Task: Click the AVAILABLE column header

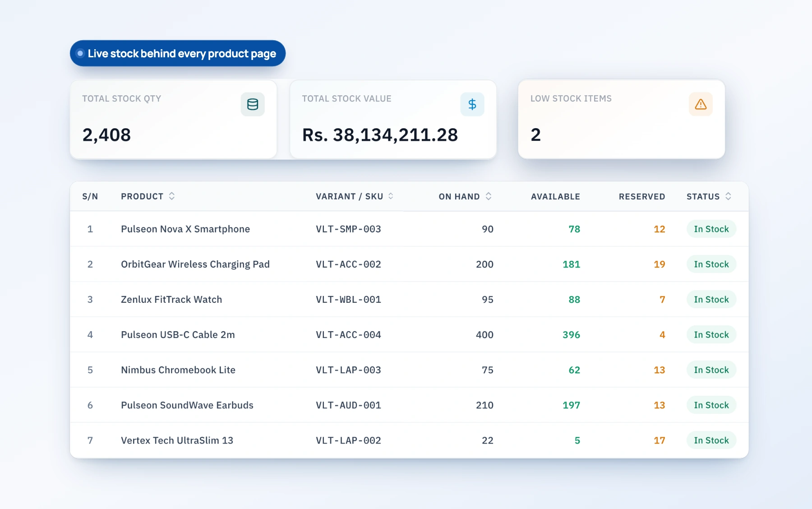Action: tap(555, 196)
